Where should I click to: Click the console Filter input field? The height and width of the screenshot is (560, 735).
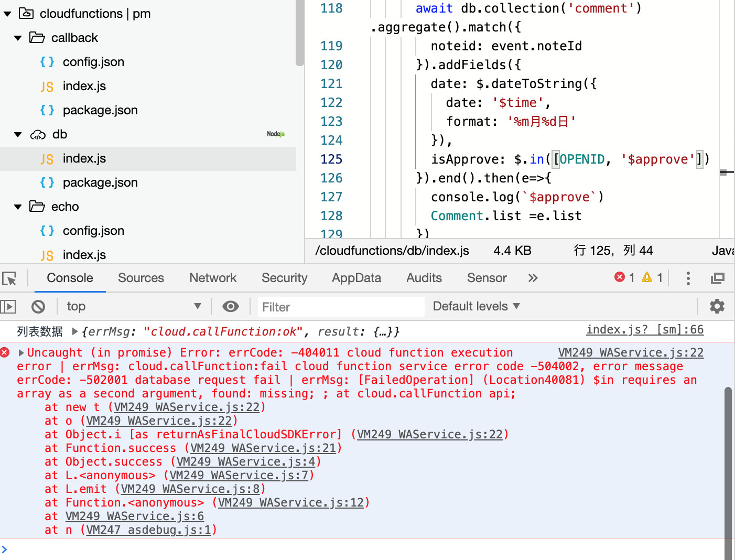[341, 307]
